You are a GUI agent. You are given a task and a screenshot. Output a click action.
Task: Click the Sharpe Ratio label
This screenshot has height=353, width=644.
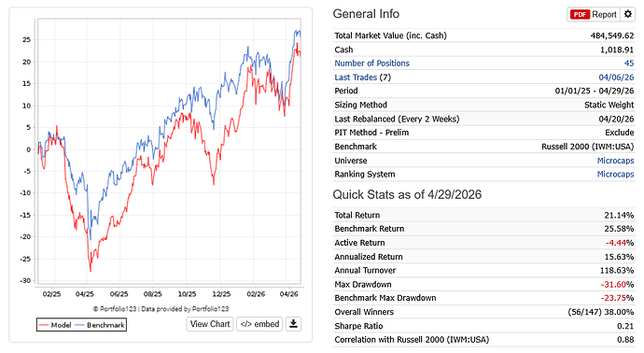pyautogui.click(x=358, y=326)
